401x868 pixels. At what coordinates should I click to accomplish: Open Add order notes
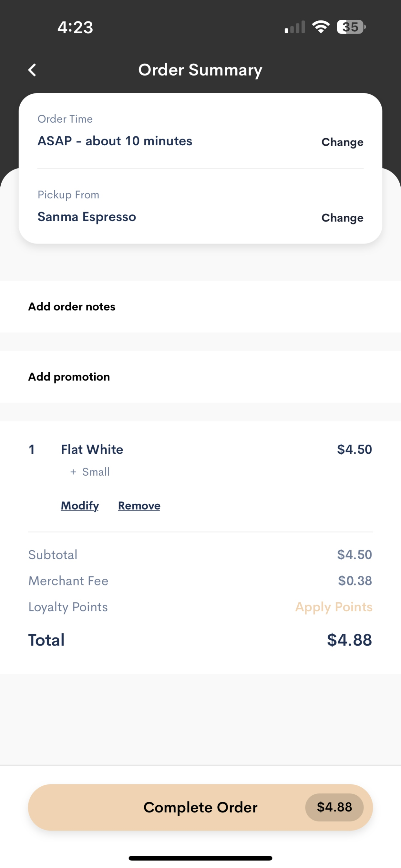pyautogui.click(x=200, y=307)
